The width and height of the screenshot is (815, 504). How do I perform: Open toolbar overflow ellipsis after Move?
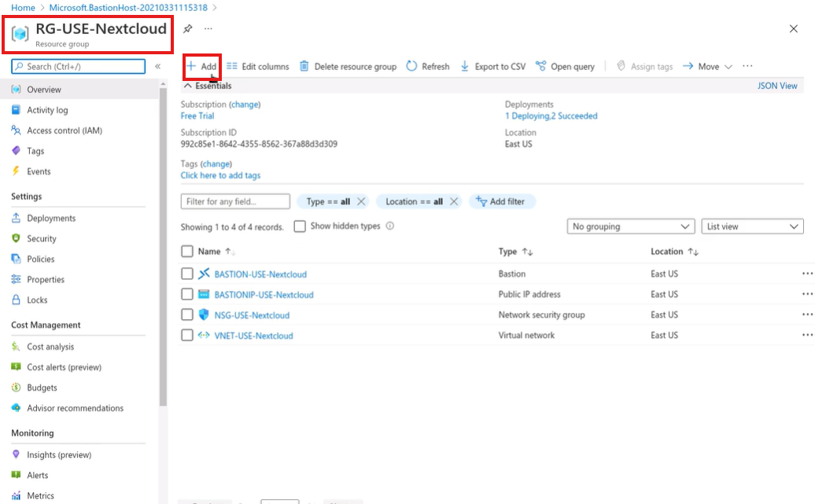(x=747, y=66)
